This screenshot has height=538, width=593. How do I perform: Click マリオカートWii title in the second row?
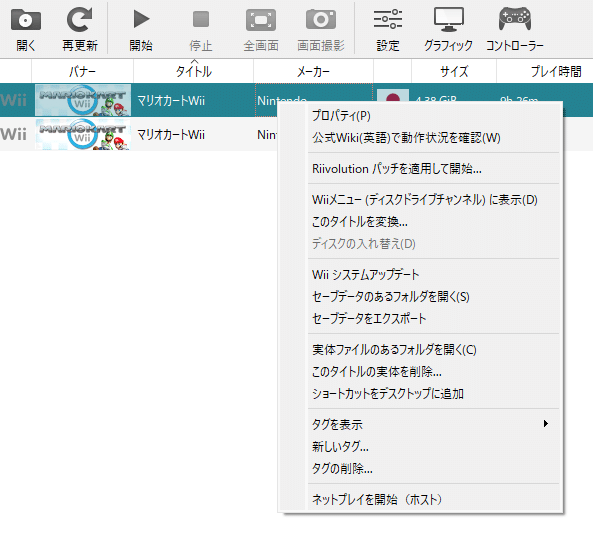[171, 134]
